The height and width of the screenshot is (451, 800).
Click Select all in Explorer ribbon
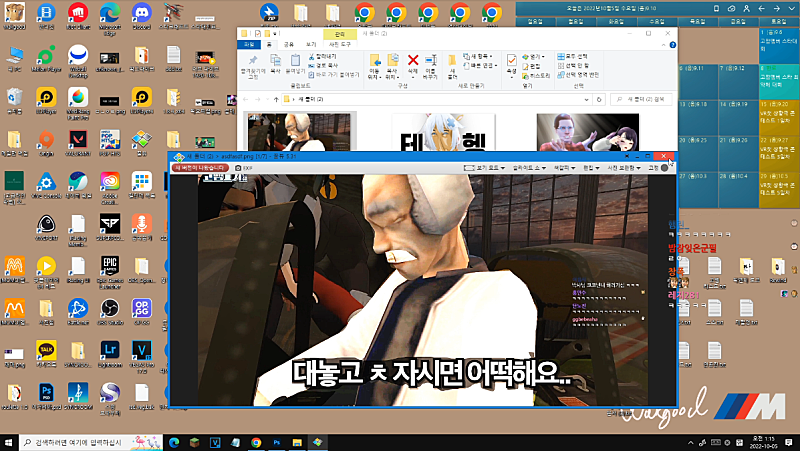(x=572, y=56)
